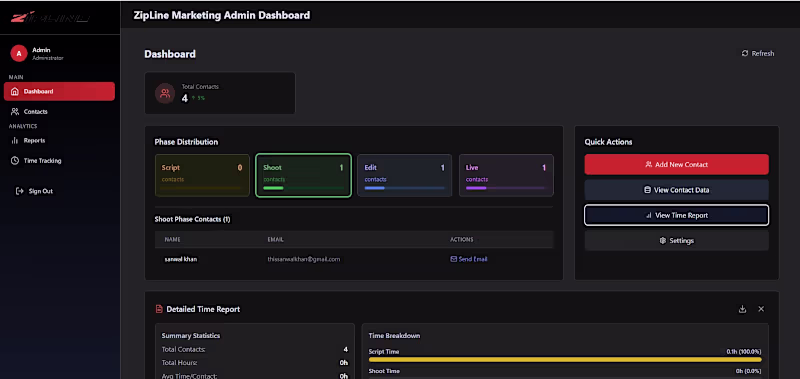The height and width of the screenshot is (379, 800).
Task: Click the ACTIONS column header
Action: pos(461,239)
